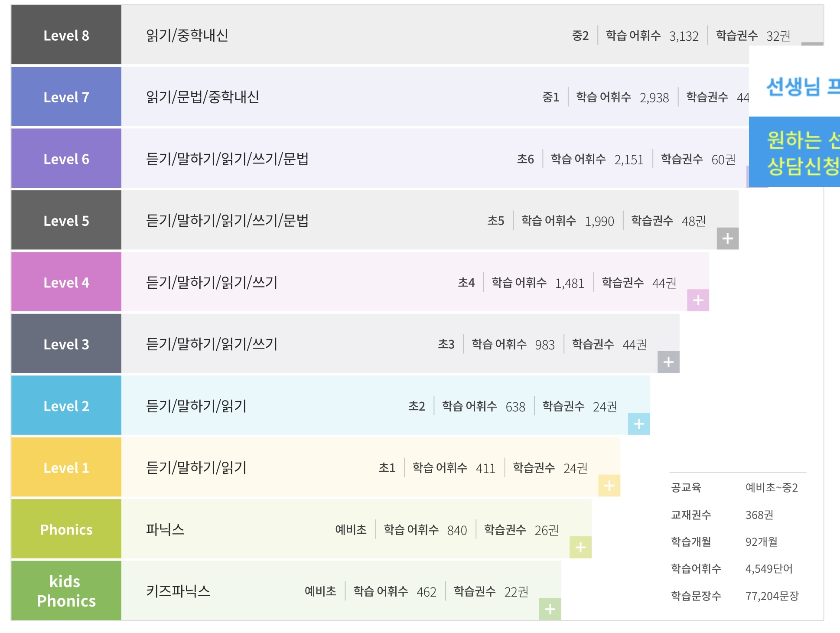Open the 읽기/중학내신 Level 8 row
Viewport: 840px width, 633px height.
[x=187, y=35]
